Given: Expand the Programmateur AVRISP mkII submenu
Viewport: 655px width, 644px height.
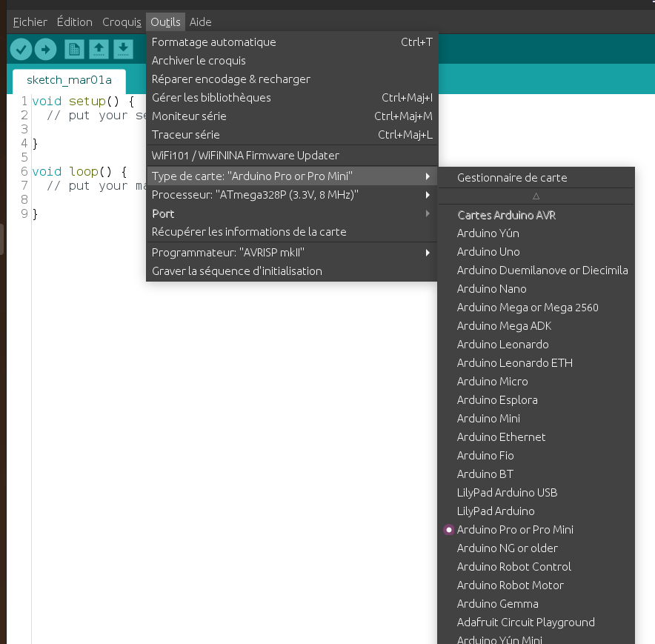Looking at the screenshot, I should pos(292,253).
